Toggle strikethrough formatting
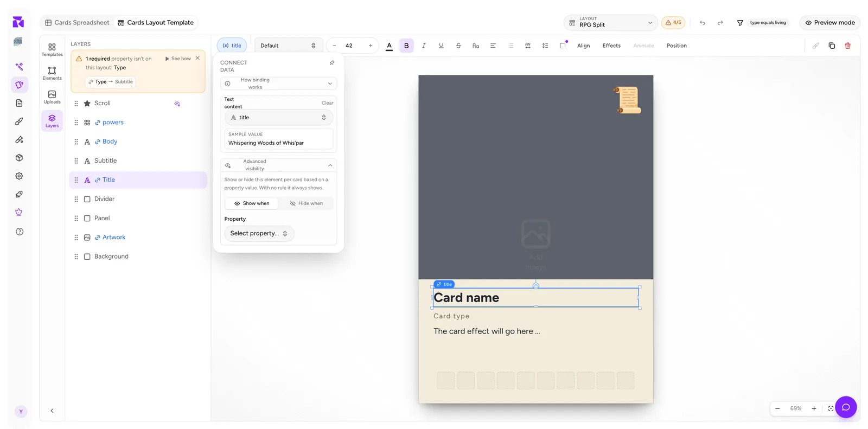 pyautogui.click(x=458, y=46)
